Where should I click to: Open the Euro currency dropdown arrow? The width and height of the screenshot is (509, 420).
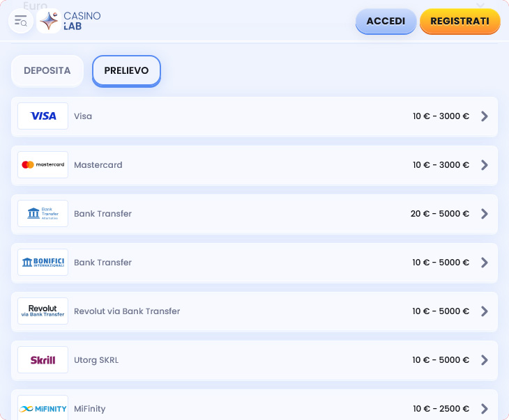[480, 5]
